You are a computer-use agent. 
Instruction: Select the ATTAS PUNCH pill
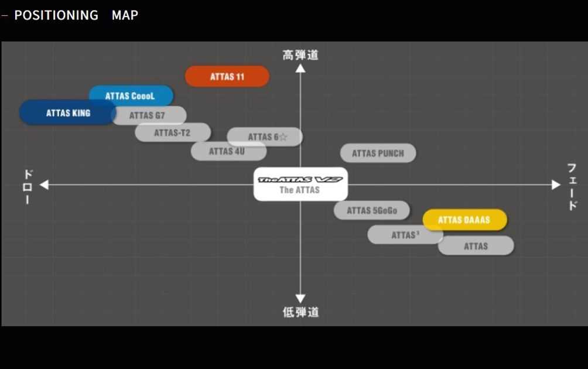[x=378, y=153]
